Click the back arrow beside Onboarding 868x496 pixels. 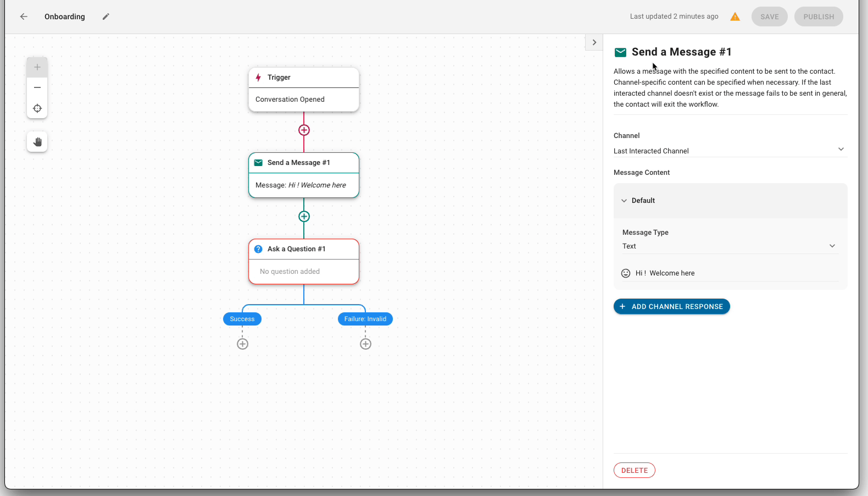pos(24,16)
